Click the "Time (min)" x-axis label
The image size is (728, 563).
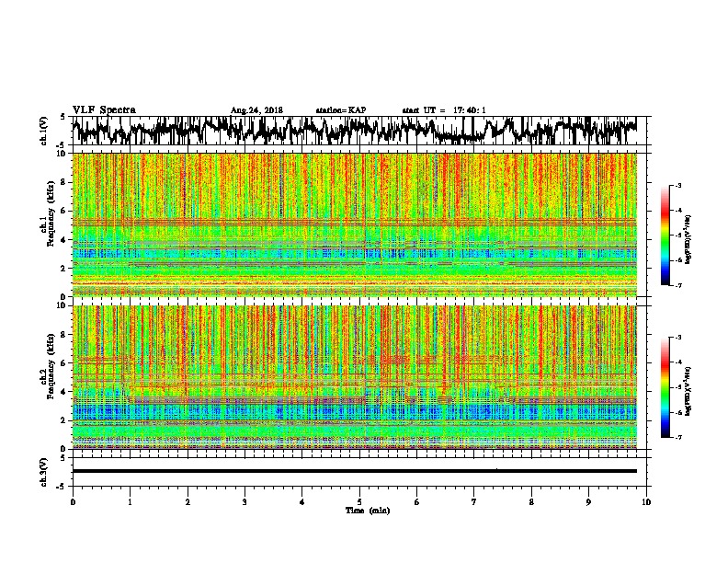[x=368, y=511]
